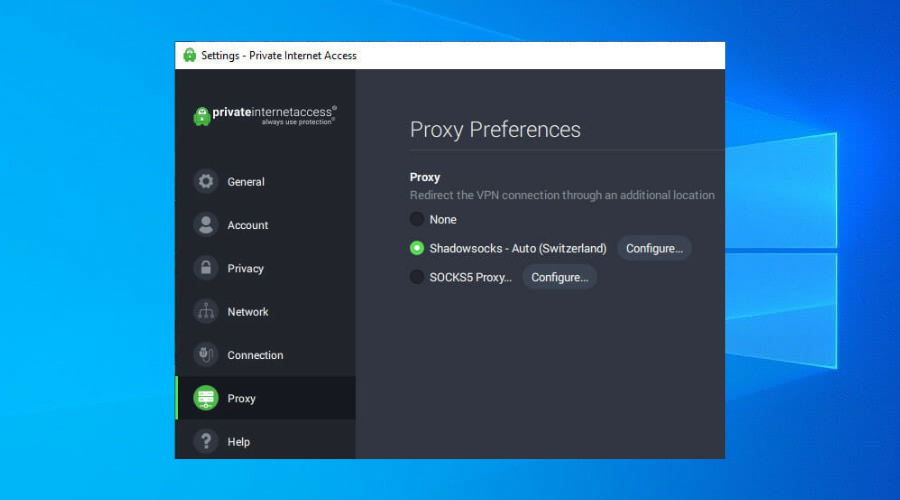900x500 pixels.
Task: Open the Account settings page
Action: (247, 225)
